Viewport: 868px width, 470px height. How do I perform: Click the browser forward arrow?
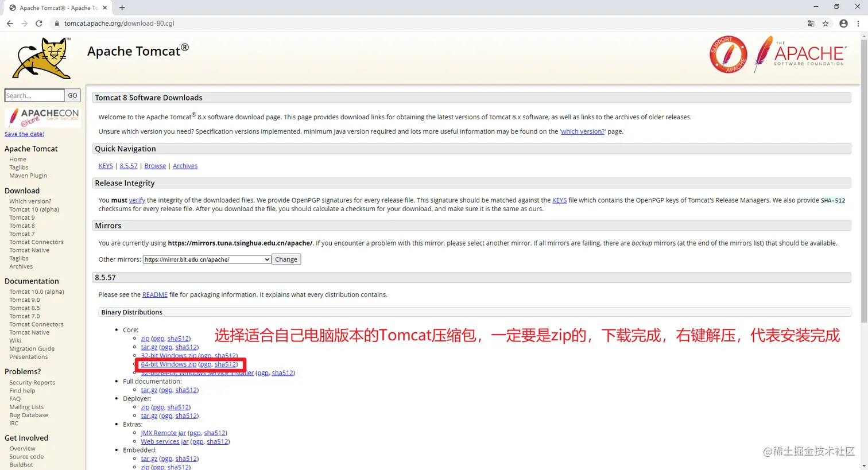tap(24, 24)
